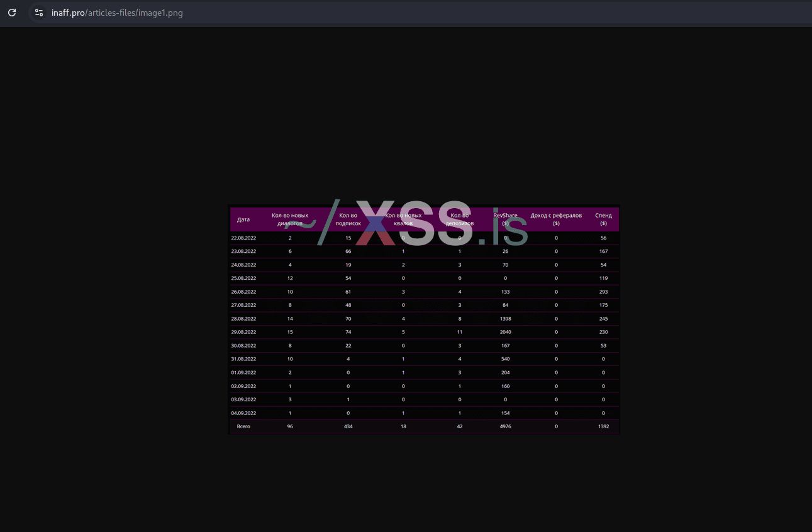Select deposits value 11 for 29.08.2022

coord(460,333)
